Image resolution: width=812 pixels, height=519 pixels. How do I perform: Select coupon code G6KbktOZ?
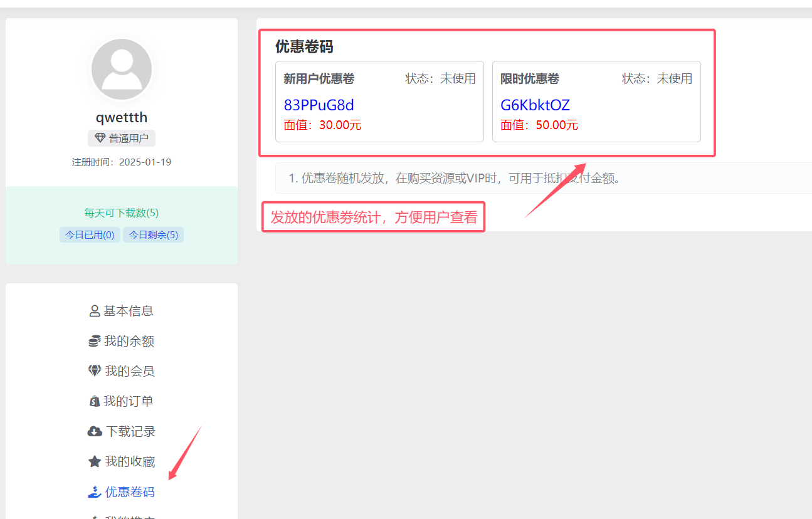(535, 105)
